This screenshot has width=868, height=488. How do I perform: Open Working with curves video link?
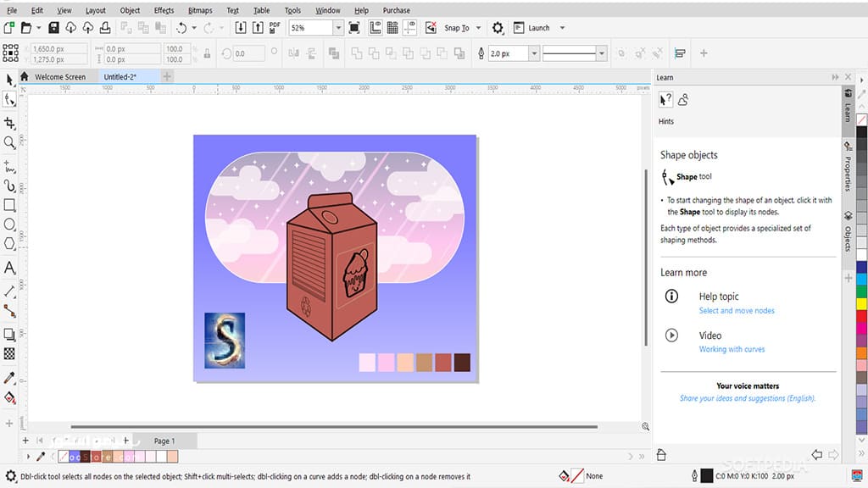pos(732,349)
